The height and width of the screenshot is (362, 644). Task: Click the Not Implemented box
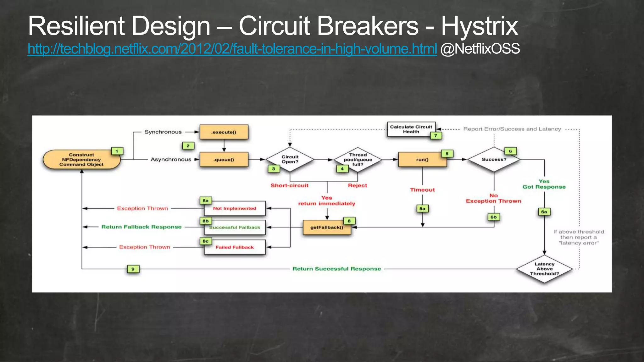click(x=235, y=209)
